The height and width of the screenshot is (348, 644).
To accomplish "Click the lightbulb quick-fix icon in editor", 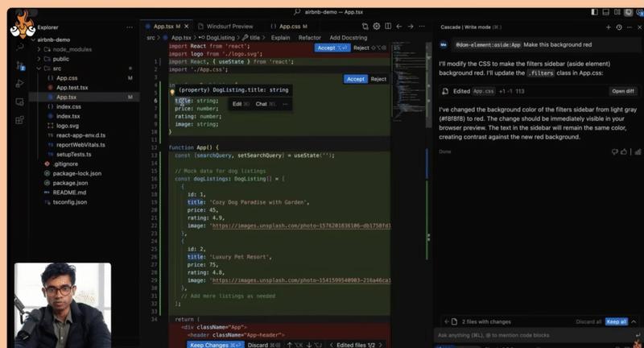I will [x=172, y=92].
